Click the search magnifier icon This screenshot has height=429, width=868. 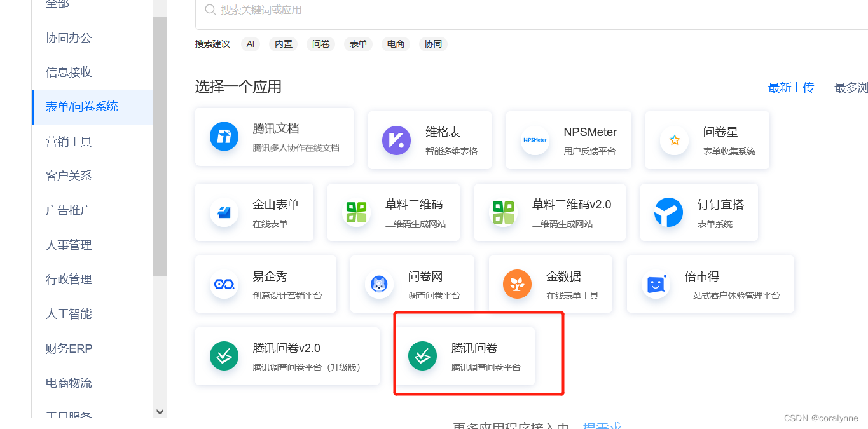coord(210,10)
